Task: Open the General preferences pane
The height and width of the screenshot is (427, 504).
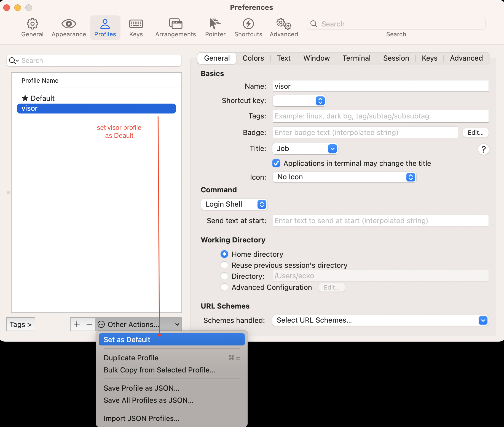Action: click(33, 28)
